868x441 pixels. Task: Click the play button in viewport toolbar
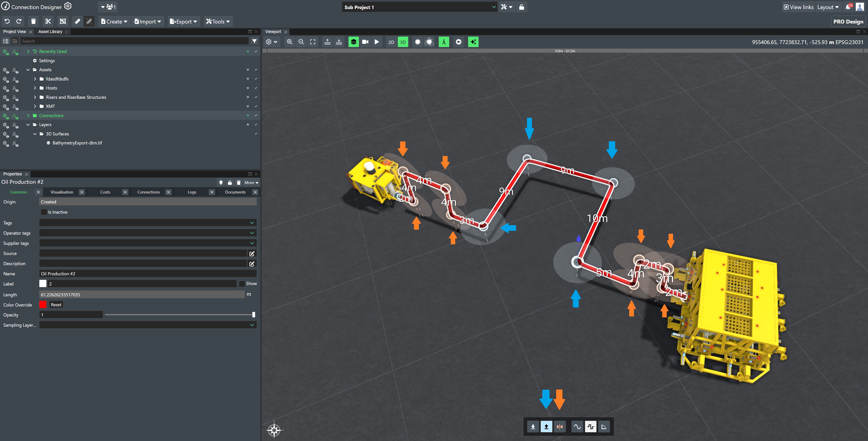tap(377, 42)
